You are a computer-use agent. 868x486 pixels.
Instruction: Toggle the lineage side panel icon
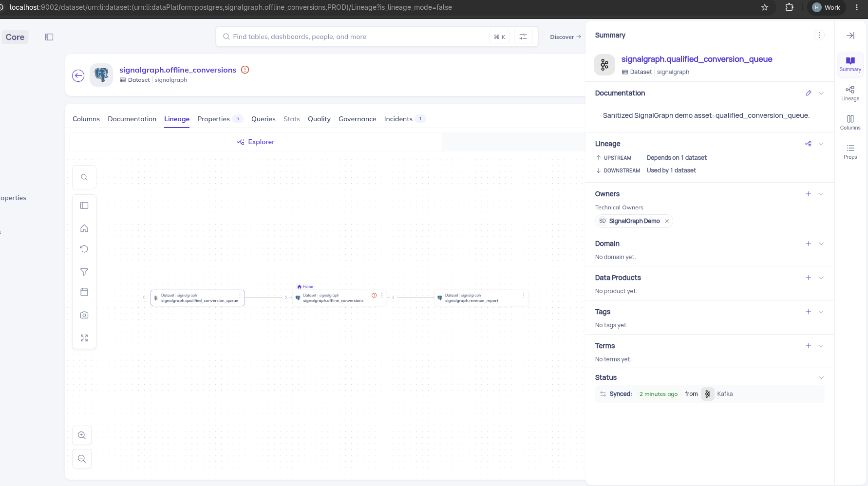(84, 206)
